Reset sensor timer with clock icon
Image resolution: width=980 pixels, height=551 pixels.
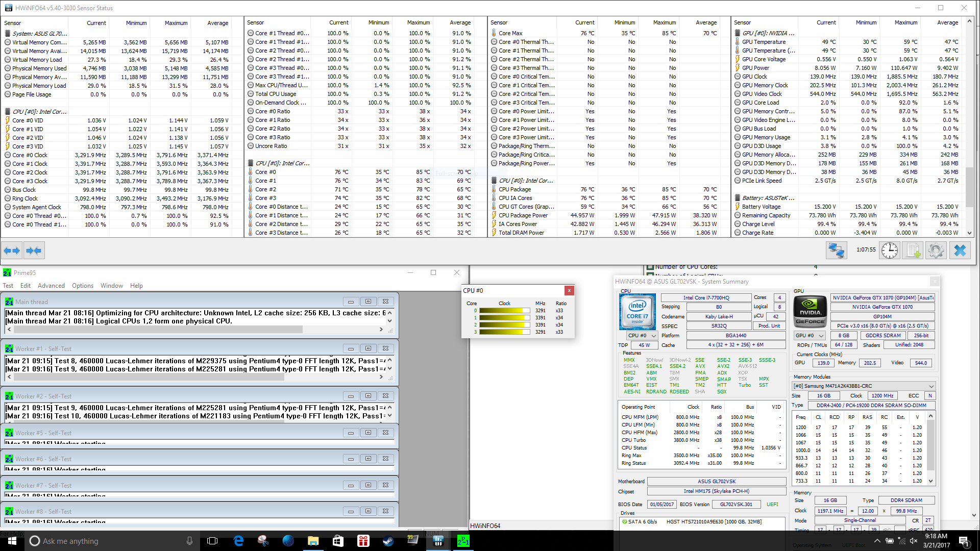coord(889,251)
